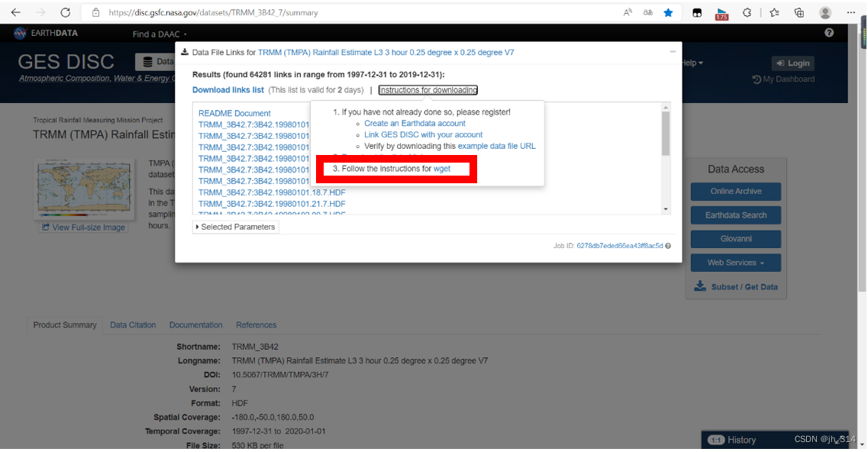Click the Login button
868x452 pixels.
792,63
